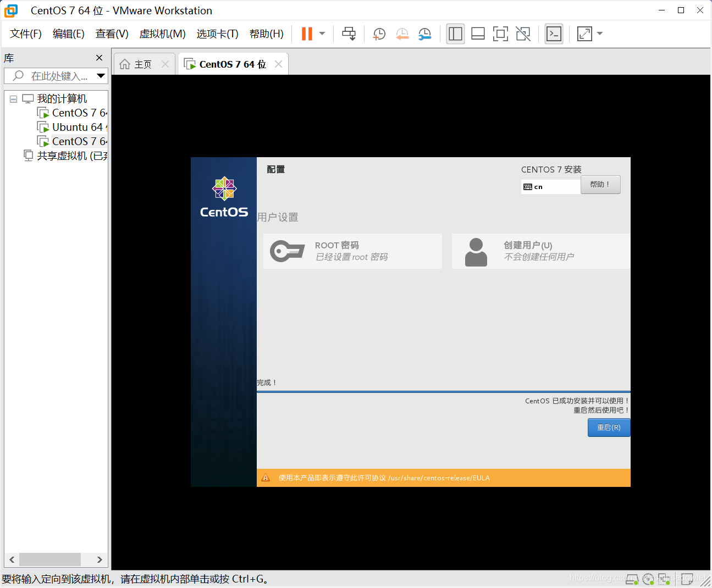Close the 主页 tab
The image size is (712, 588).
[165, 64]
